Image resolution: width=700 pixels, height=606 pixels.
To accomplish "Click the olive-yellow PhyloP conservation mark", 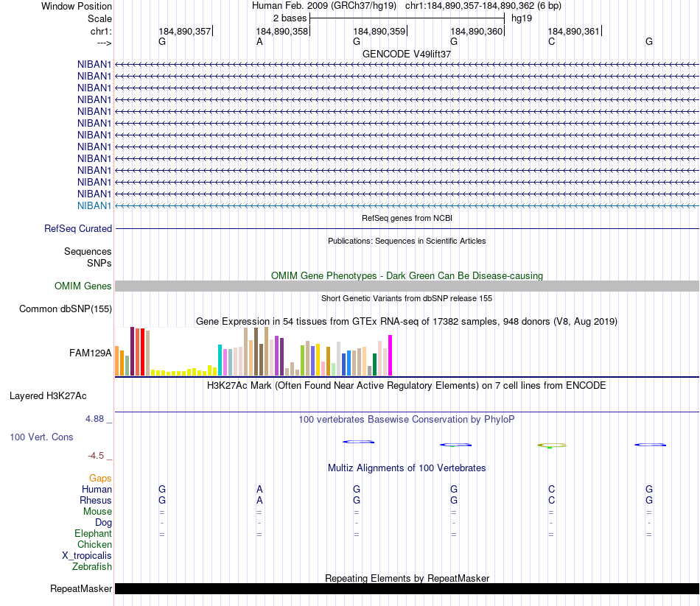I will [x=552, y=445].
